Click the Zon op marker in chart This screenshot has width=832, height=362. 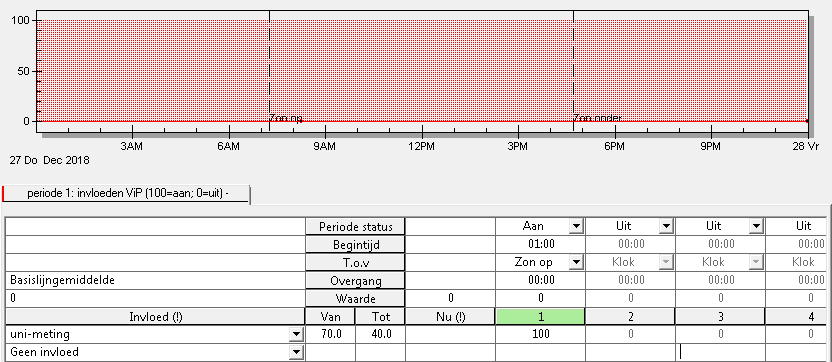(285, 118)
